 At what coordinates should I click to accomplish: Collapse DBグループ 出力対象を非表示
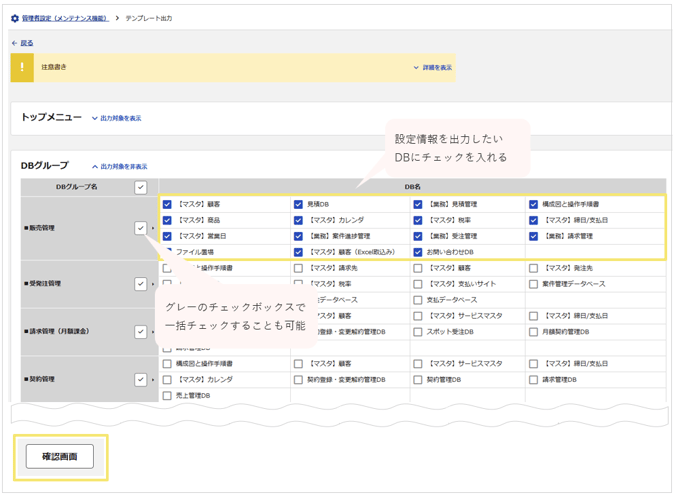(120, 166)
